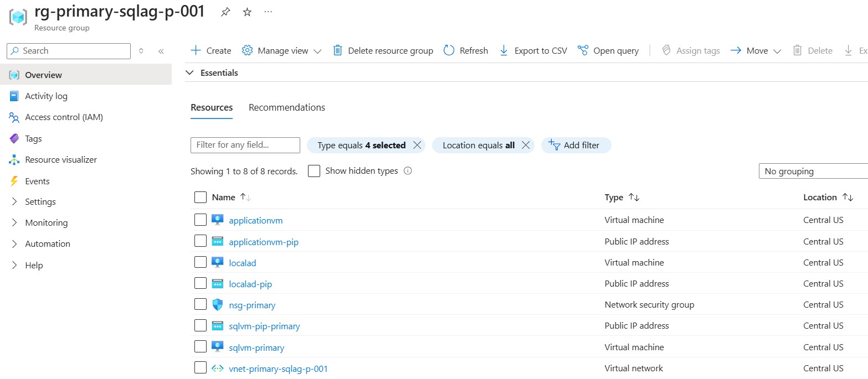Screen dimensions: 868x379
Task: Click the sidebar Search field
Action: (x=69, y=51)
